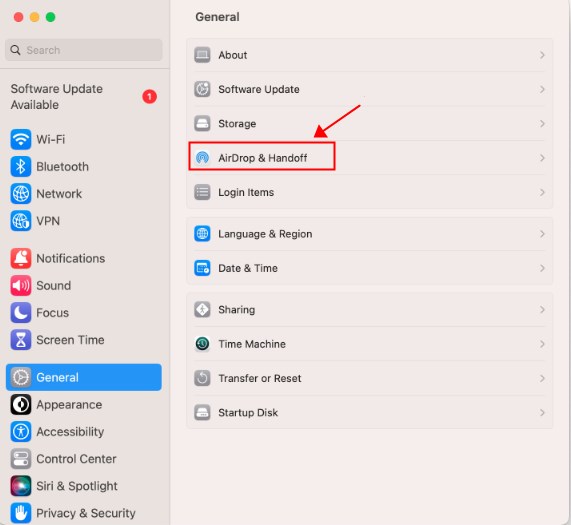Open About via its chevron

[542, 55]
